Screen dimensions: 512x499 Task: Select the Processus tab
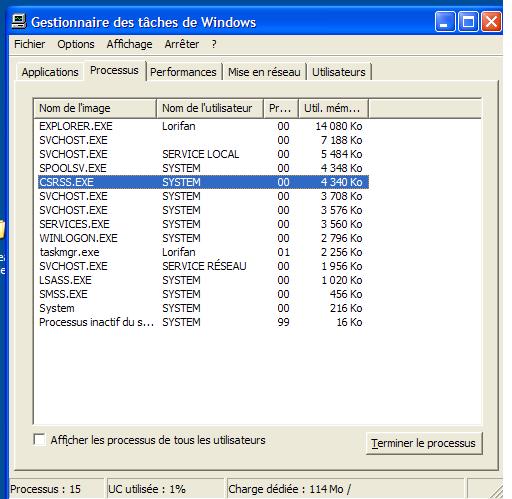[114, 70]
